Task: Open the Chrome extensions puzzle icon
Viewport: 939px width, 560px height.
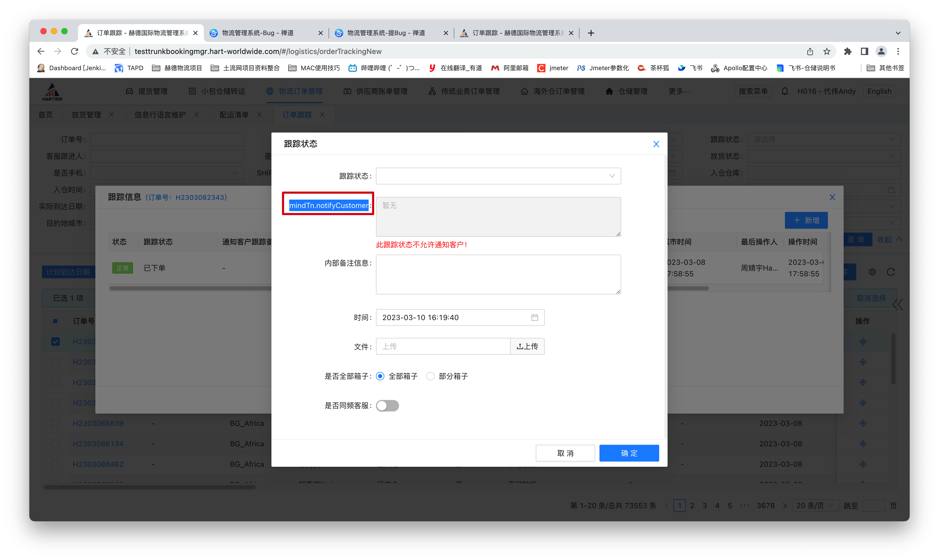Action: pos(848,51)
